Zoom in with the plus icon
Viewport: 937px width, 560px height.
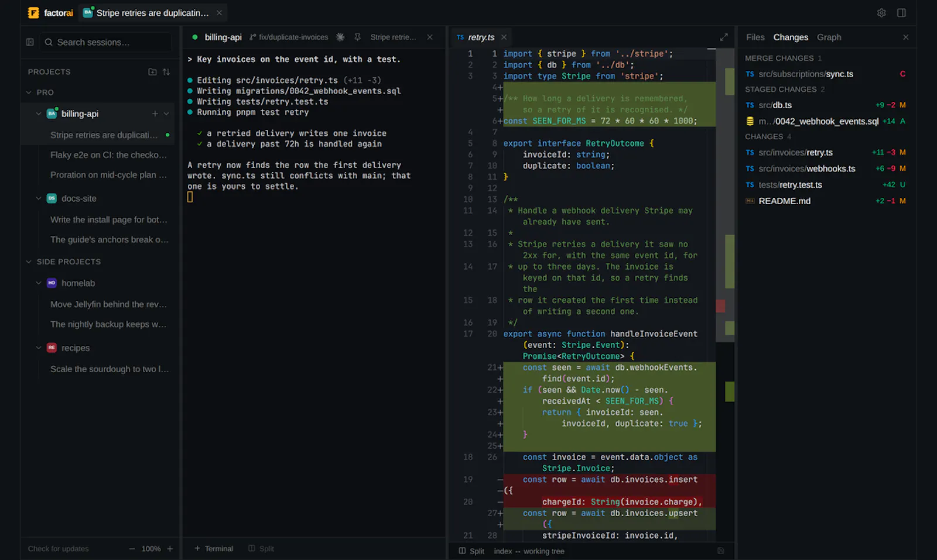click(x=170, y=549)
